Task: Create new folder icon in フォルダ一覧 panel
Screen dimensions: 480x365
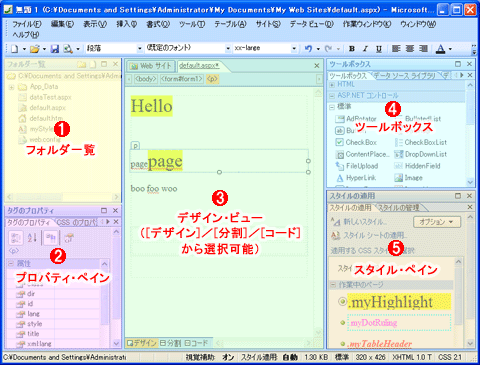Action: tap(81, 64)
